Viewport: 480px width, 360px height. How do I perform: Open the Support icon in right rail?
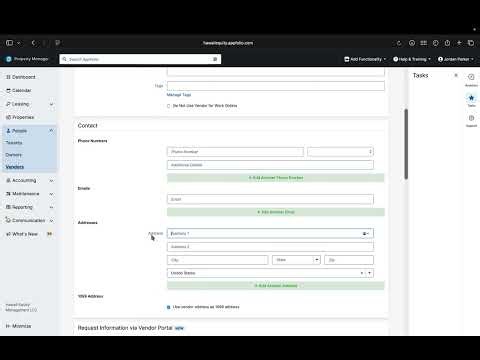(471, 118)
